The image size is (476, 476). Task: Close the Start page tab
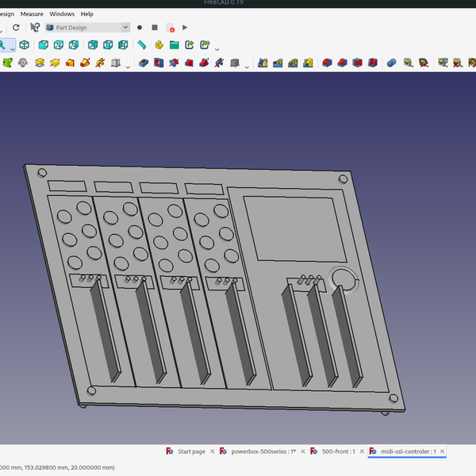211,451
